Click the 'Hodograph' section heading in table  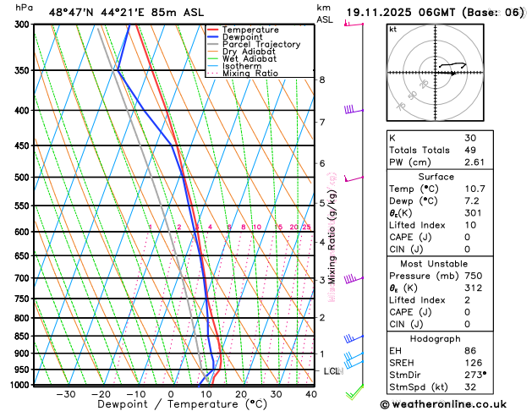(436, 339)
